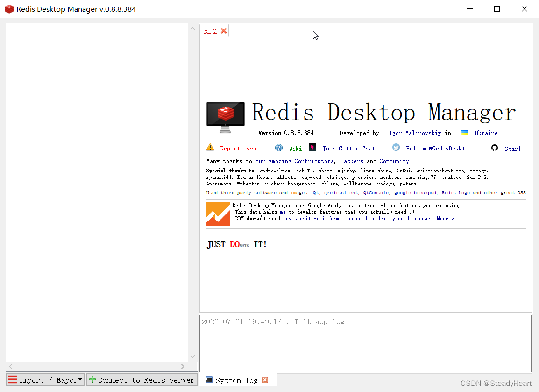Click the Ukraine flag icon
The width and height of the screenshot is (539, 392).
coord(465,133)
